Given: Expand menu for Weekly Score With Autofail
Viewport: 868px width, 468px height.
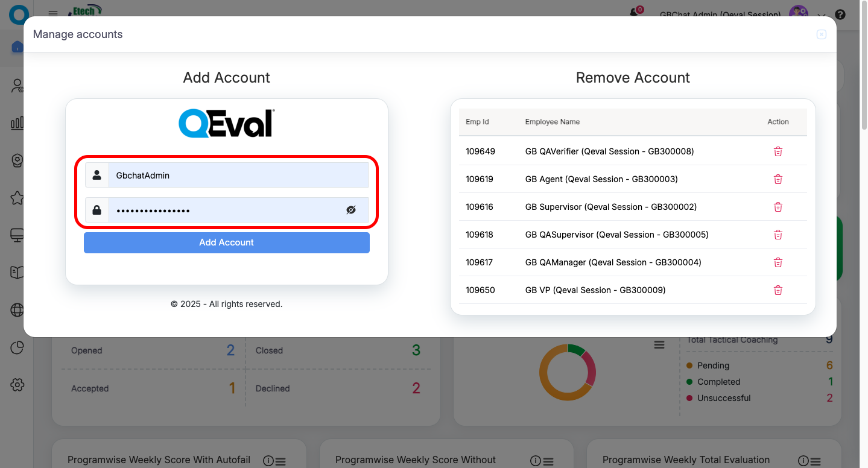Looking at the screenshot, I should pos(280,461).
